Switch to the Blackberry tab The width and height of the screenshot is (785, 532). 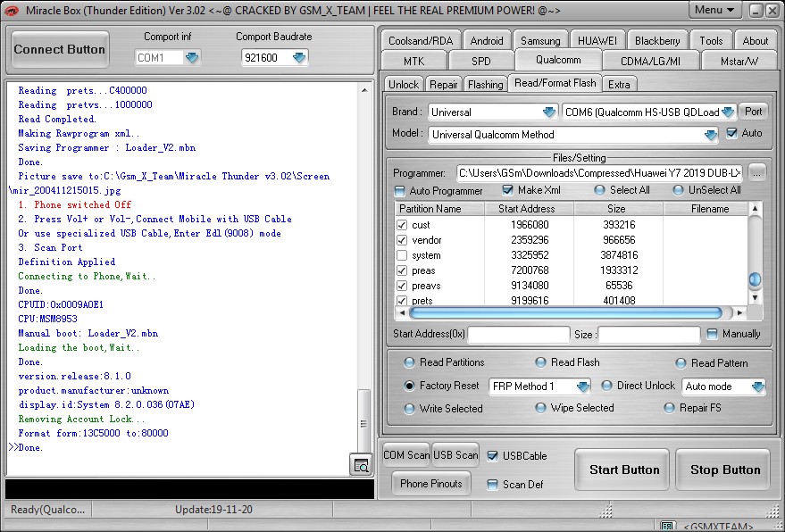(657, 40)
